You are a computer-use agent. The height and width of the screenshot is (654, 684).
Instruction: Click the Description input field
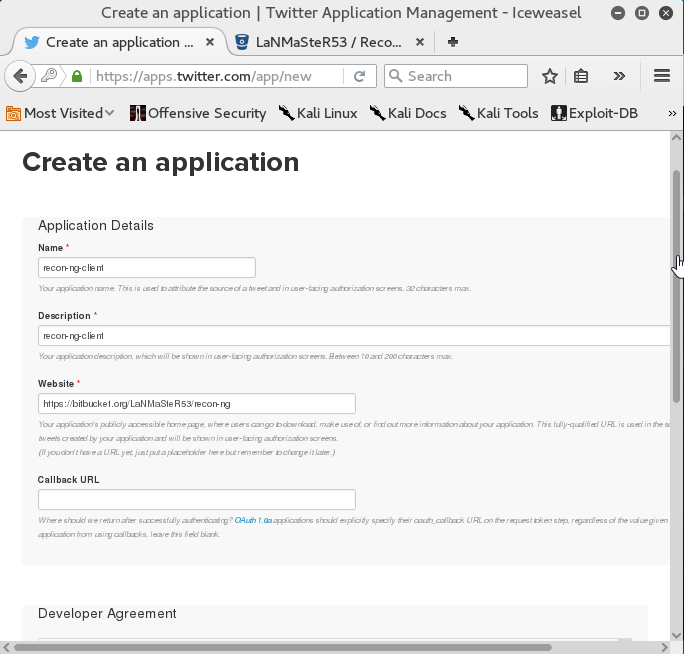354,336
